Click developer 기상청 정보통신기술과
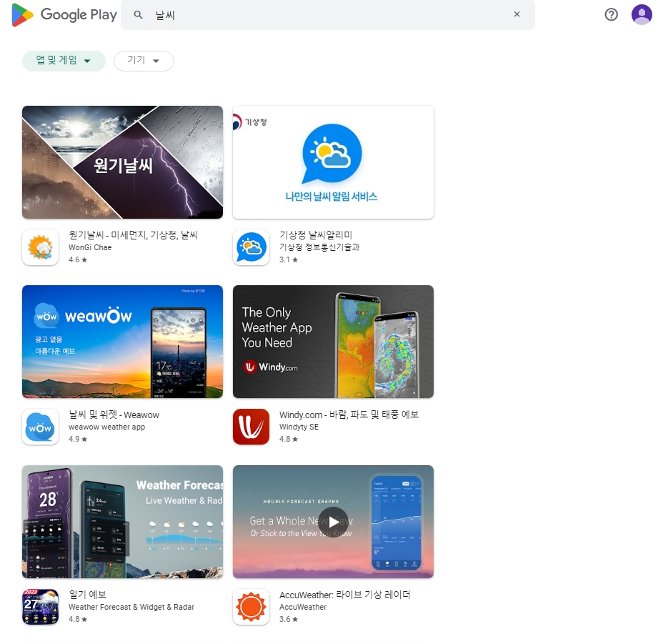This screenshot has height=644, width=658. (319, 247)
